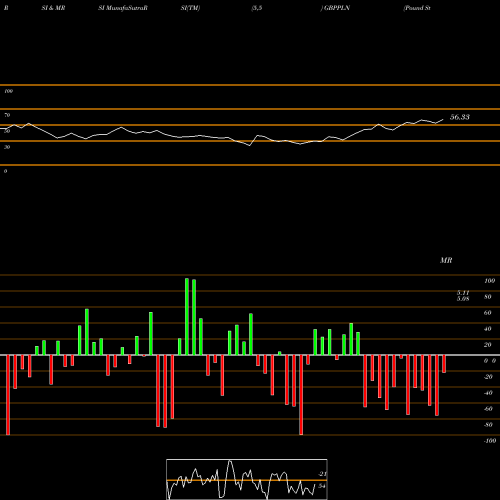Click the RSI value 56.33 label
This screenshot has width=500, height=500.
(x=460, y=117)
